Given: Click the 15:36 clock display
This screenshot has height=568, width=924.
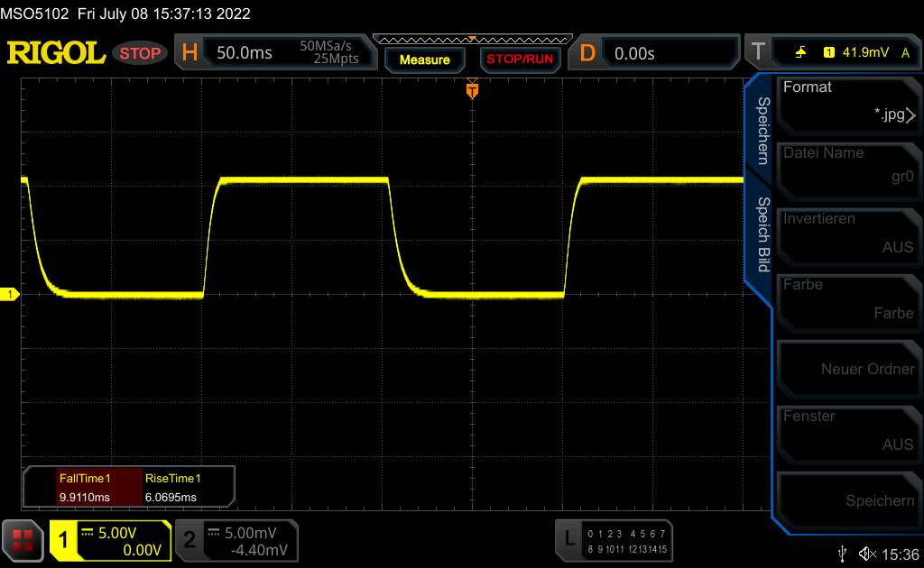Looking at the screenshot, I should (901, 554).
